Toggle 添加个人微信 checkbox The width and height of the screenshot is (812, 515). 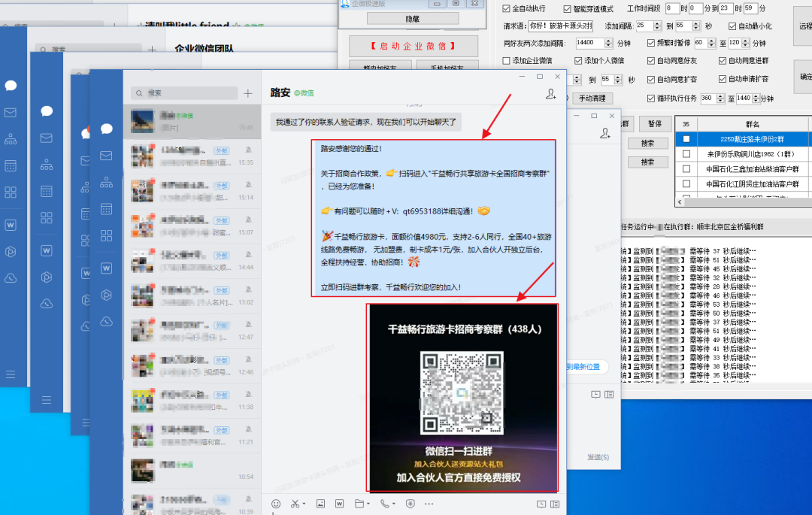click(578, 61)
